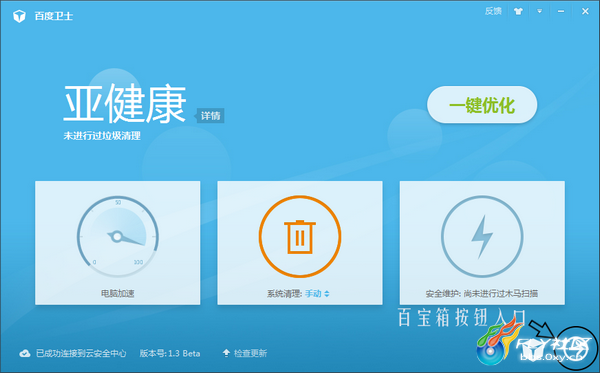Click the 检查更新 link
This screenshot has width=600, height=373.
(x=251, y=353)
